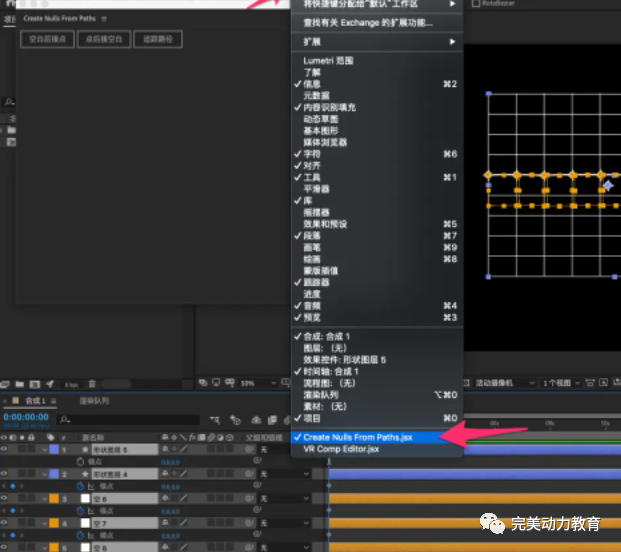Click the orange label color of layer 3

54,499
